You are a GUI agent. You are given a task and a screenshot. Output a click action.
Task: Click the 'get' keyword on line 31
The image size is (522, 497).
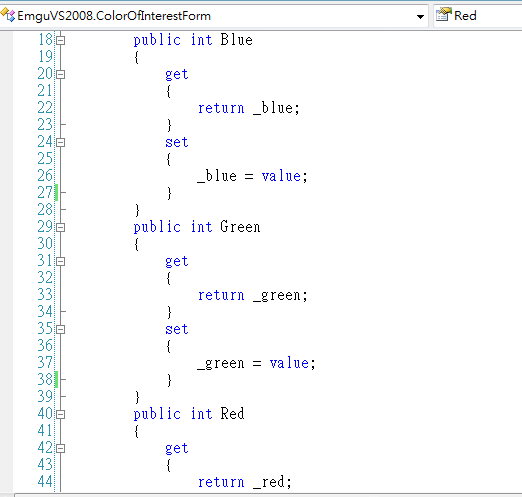pos(177,262)
